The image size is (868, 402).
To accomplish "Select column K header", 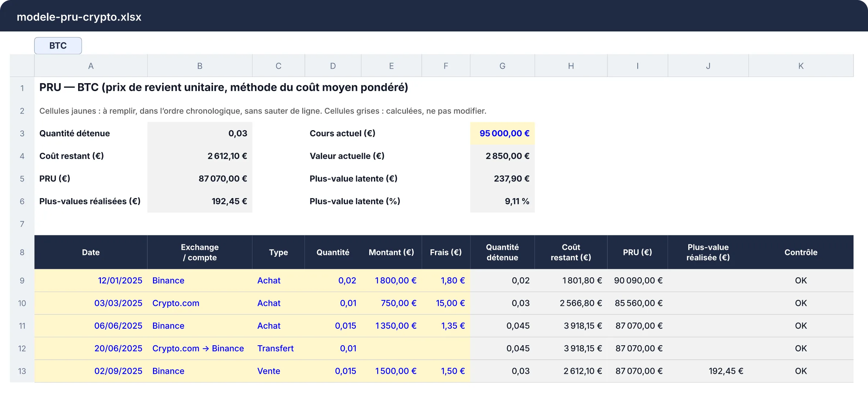I will tap(801, 66).
